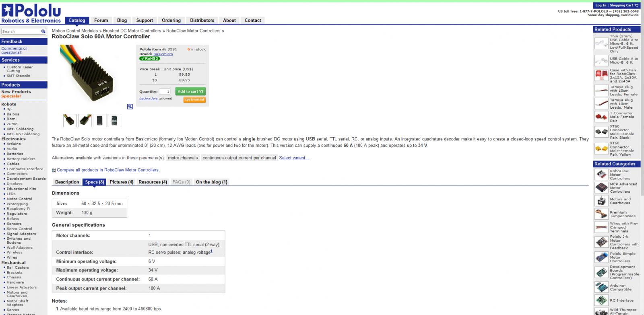The width and height of the screenshot is (644, 315).
Task: Open the Forum menu tab
Action: pos(101,20)
